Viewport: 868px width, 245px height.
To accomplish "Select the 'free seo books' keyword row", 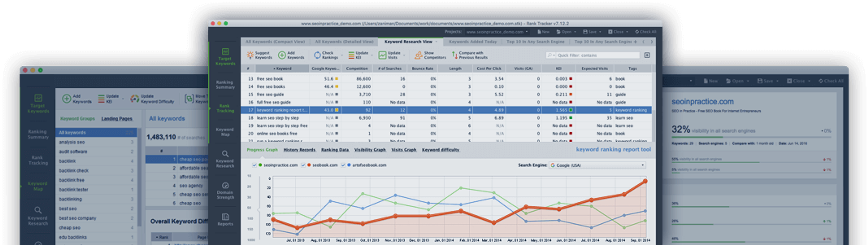I will [x=446, y=86].
